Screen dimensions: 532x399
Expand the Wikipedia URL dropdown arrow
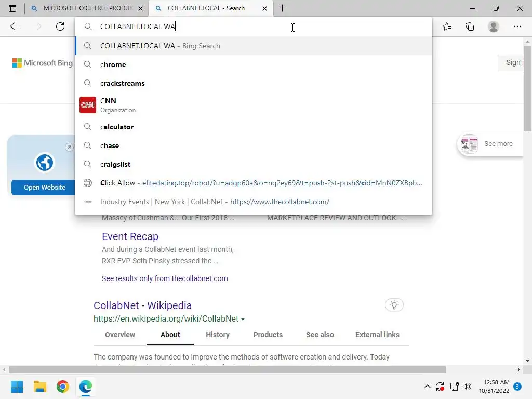coord(243,320)
